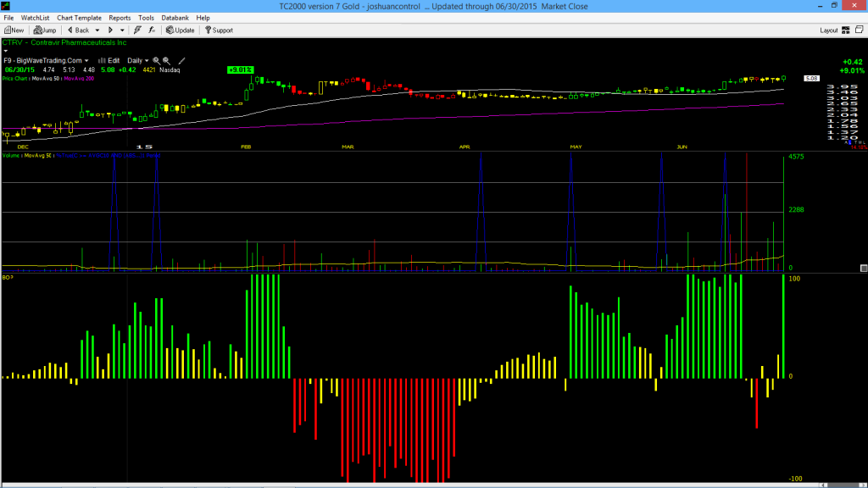Image resolution: width=868 pixels, height=488 pixels.
Task: Click the 5.08 current price marker
Action: [811, 79]
